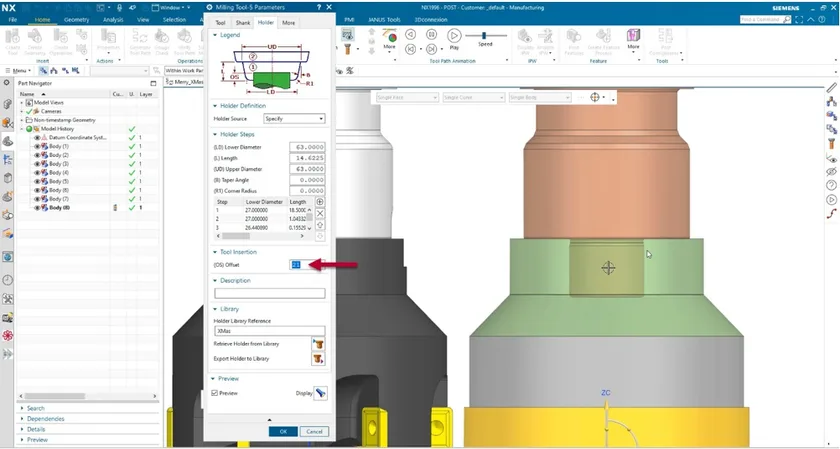840x449 pixels.
Task: Export Holder to Library icon
Action: coord(318,359)
